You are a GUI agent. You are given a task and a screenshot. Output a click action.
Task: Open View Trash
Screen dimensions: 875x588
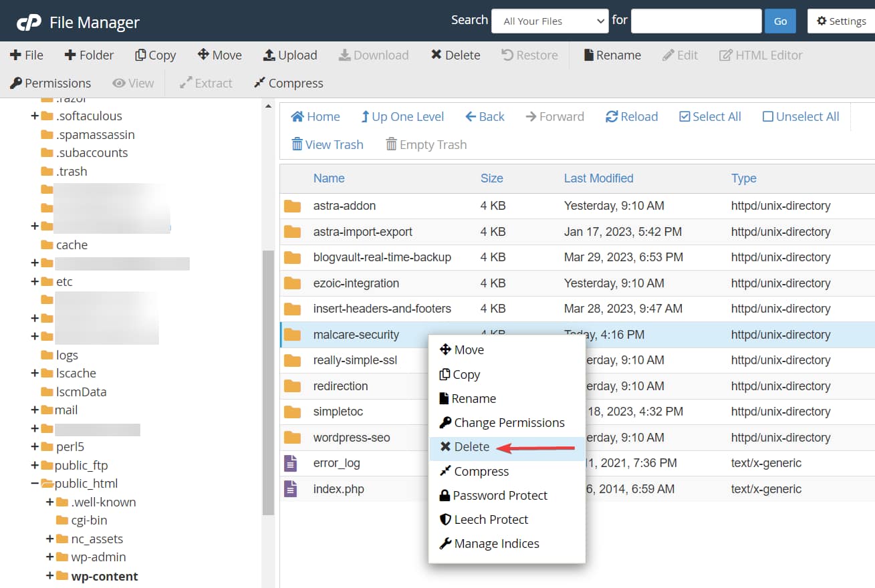pyautogui.click(x=328, y=144)
